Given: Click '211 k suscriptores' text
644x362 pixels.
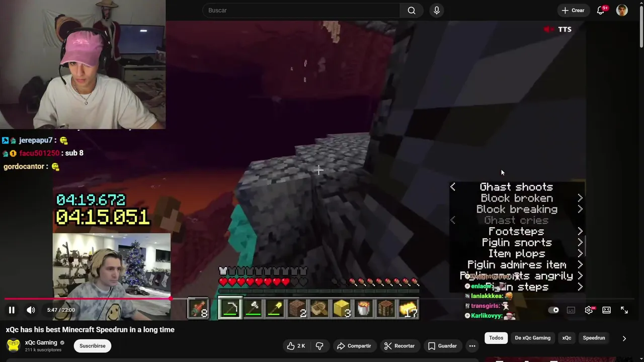Looking at the screenshot, I should tap(43, 350).
